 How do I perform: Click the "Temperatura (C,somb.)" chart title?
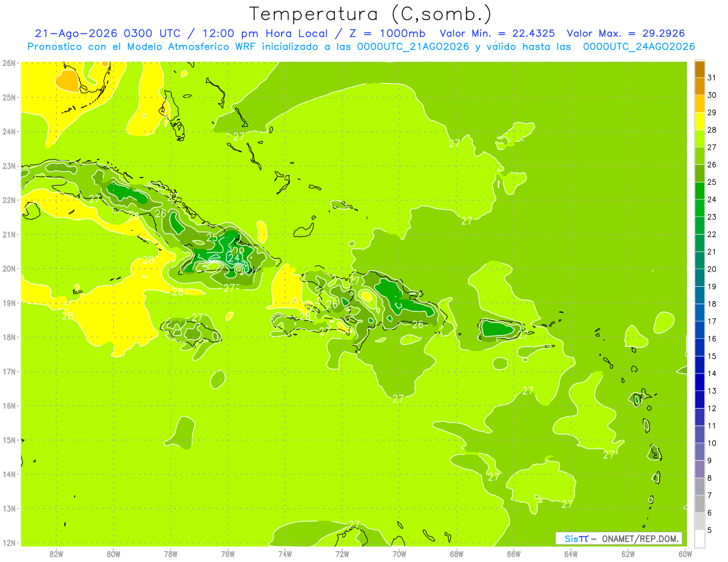tap(371, 14)
